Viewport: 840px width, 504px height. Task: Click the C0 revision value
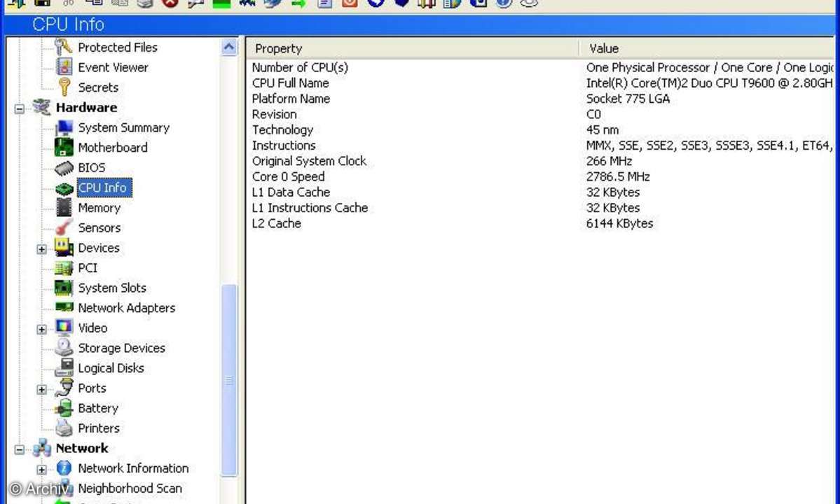pyautogui.click(x=593, y=115)
